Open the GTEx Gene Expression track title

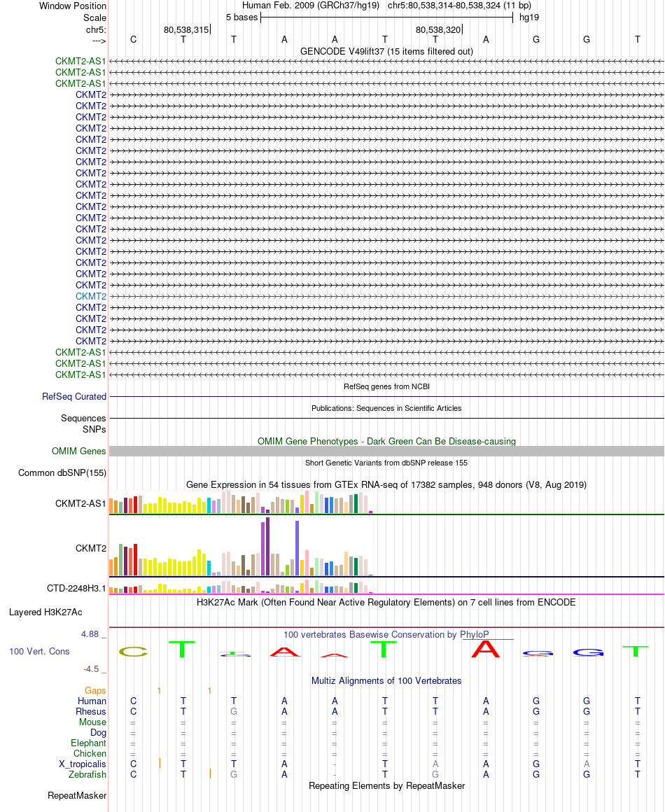click(386, 484)
